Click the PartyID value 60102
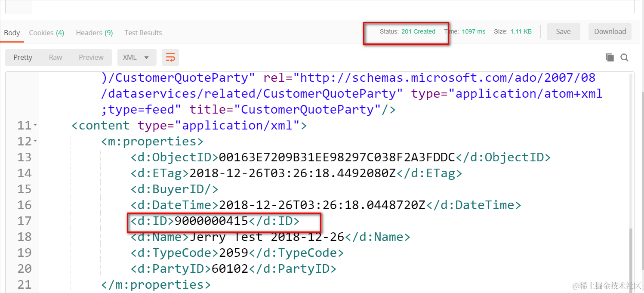Image resolution: width=644 pixels, height=293 pixels. (x=230, y=268)
